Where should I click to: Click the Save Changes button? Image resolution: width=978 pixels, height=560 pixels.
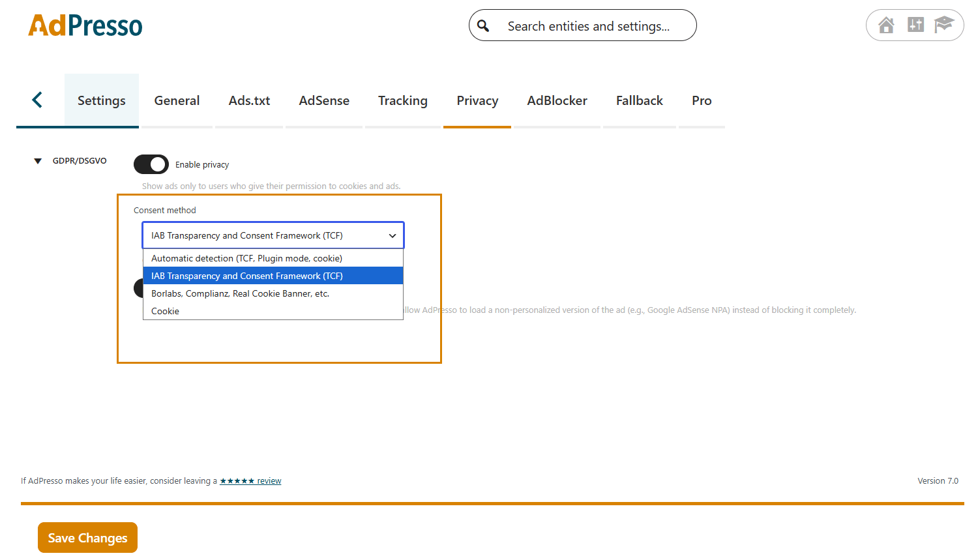(87, 538)
